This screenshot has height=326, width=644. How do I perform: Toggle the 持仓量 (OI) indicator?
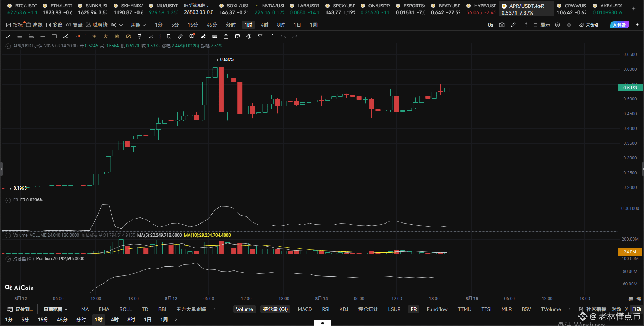coord(275,309)
